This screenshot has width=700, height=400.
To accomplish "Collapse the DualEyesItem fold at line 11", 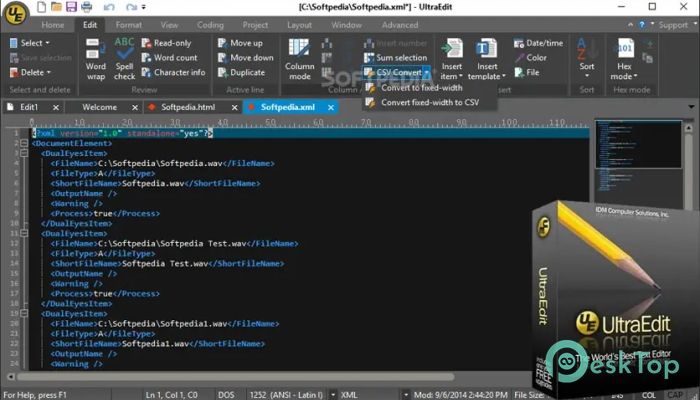I will coord(24,233).
